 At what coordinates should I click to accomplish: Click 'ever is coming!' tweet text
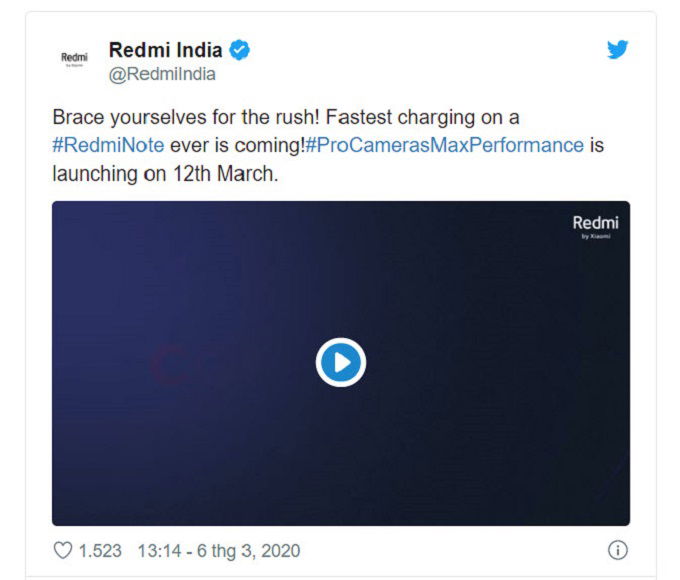pyautogui.click(x=237, y=145)
